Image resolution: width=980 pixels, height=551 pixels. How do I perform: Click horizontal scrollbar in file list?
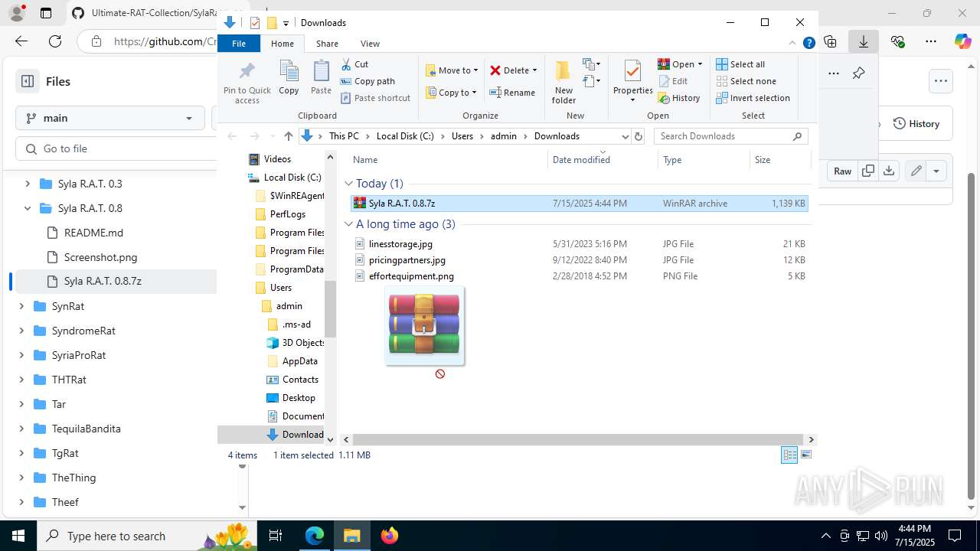coord(578,439)
